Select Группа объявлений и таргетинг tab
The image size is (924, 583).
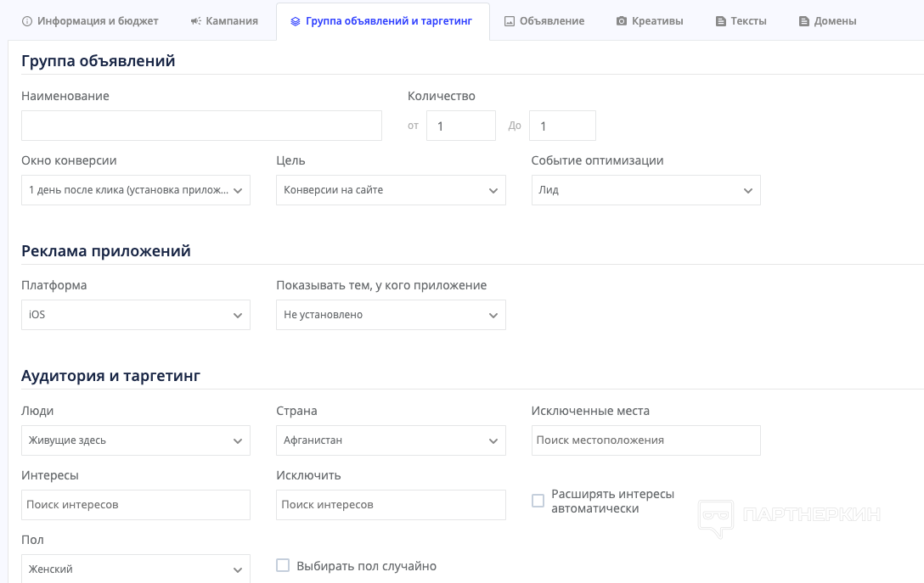click(381, 21)
